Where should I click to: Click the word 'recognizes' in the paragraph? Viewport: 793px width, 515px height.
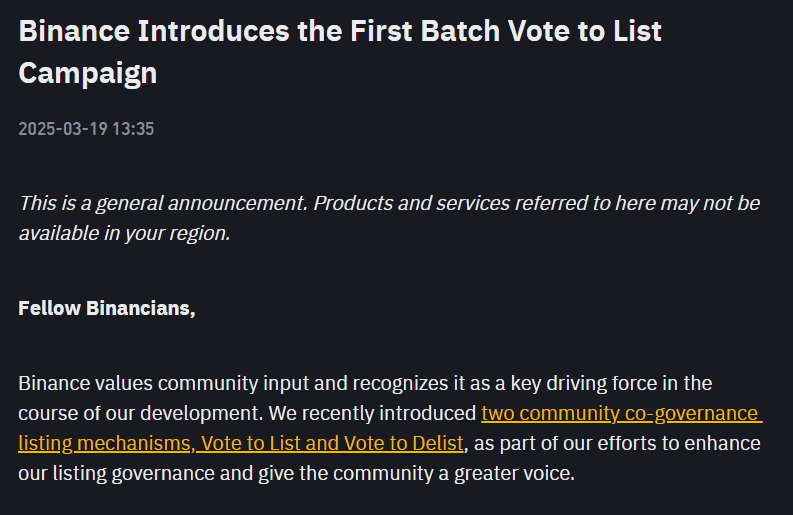400,383
